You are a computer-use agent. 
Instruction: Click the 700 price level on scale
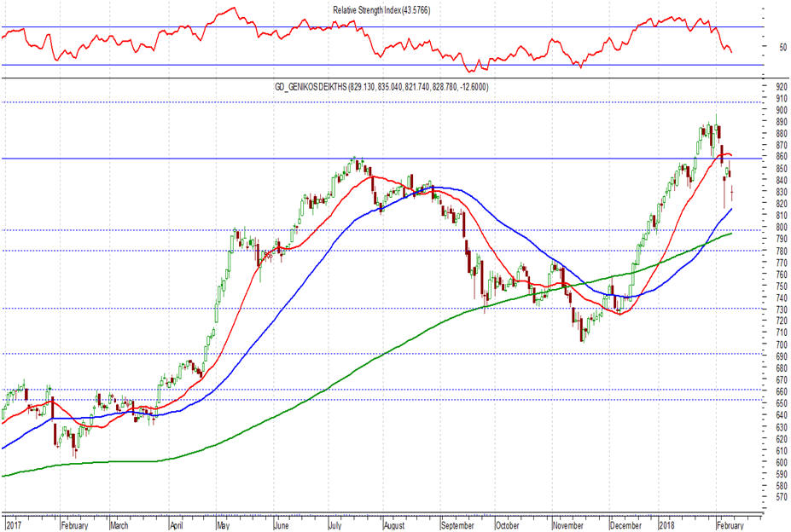[x=782, y=344]
